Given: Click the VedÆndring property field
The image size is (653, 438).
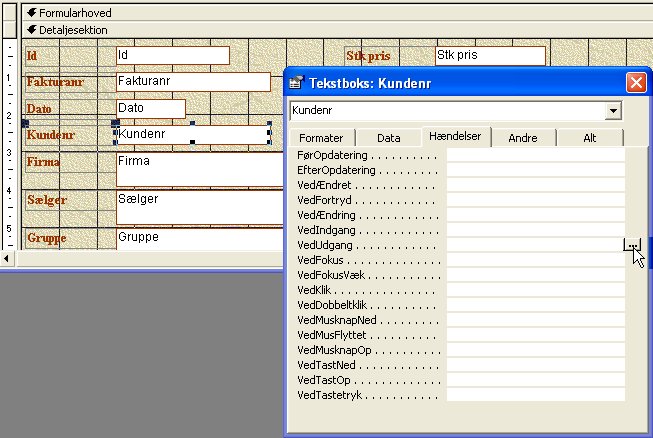Looking at the screenshot, I should (x=536, y=215).
